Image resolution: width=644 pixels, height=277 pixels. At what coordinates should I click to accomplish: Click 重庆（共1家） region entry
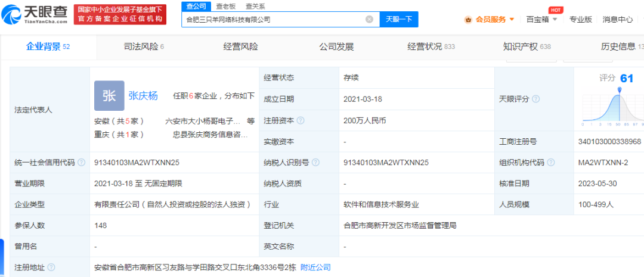pos(119,134)
